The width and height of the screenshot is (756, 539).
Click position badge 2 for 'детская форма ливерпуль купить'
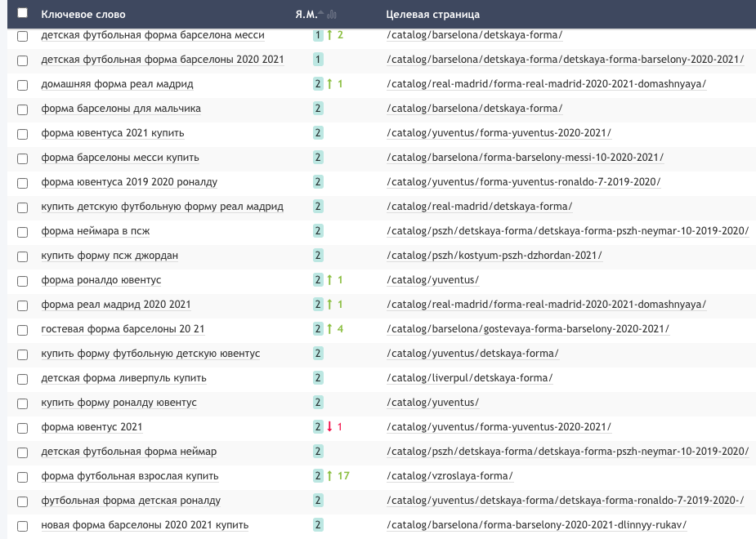coord(318,378)
